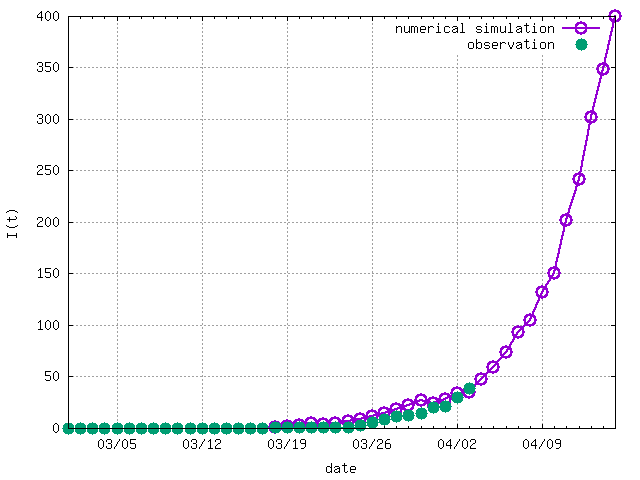
Task: Click the 'numerical simulation' legend label
Action: [x=475, y=29]
